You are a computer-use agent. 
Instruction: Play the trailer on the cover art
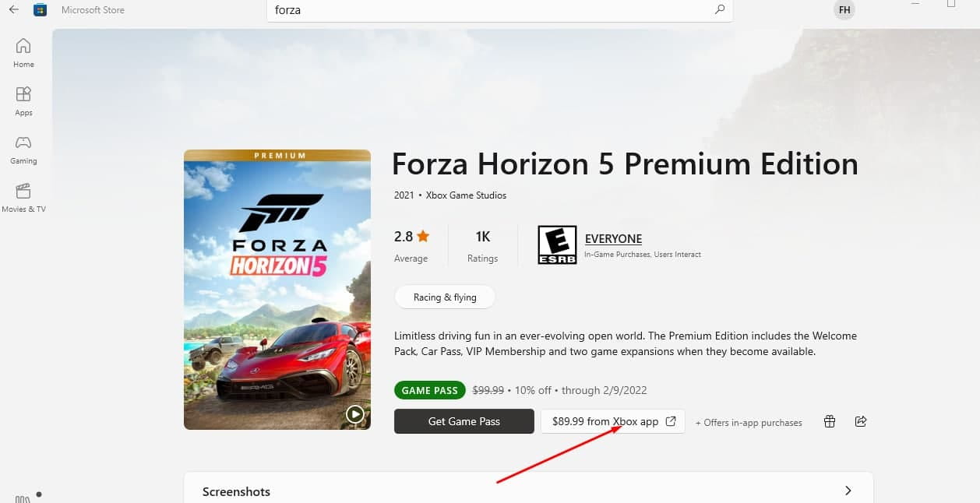pos(355,414)
